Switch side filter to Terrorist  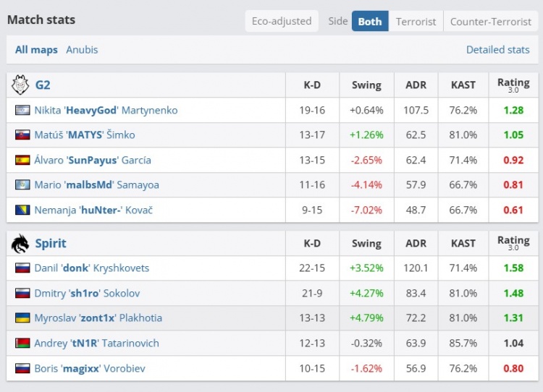(416, 21)
